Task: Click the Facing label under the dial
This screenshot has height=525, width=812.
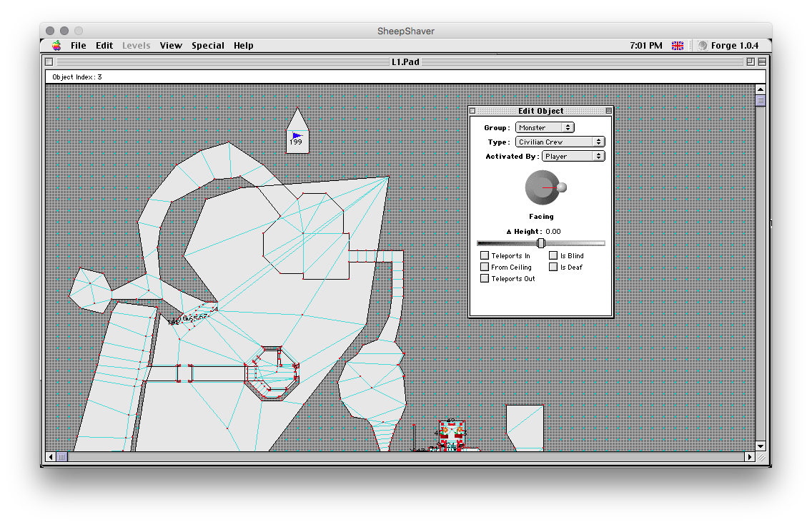Action: pyautogui.click(x=541, y=217)
